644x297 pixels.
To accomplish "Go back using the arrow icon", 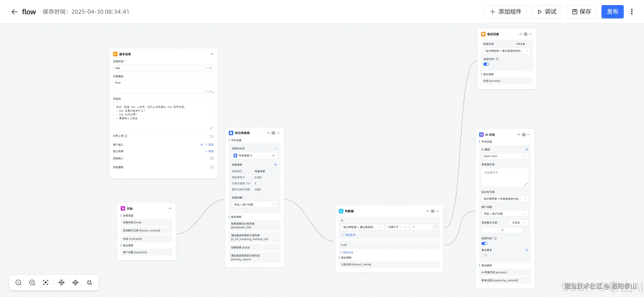I will [15, 12].
